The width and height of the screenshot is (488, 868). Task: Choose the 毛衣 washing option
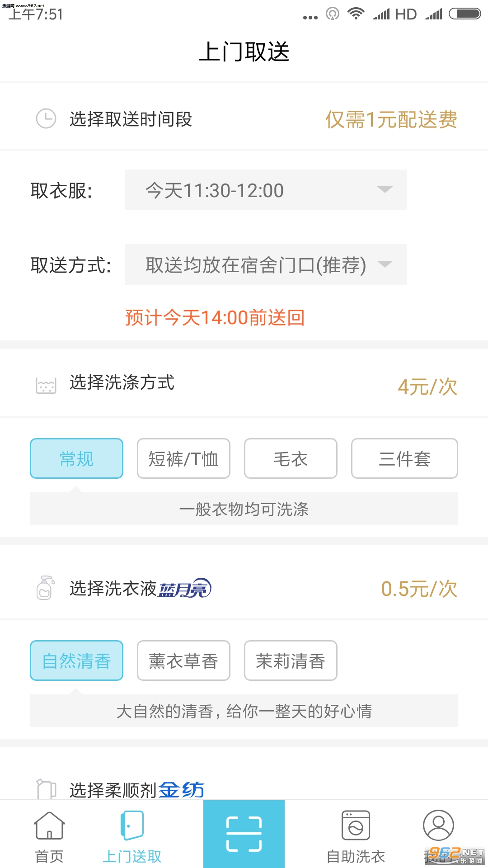coord(291,458)
